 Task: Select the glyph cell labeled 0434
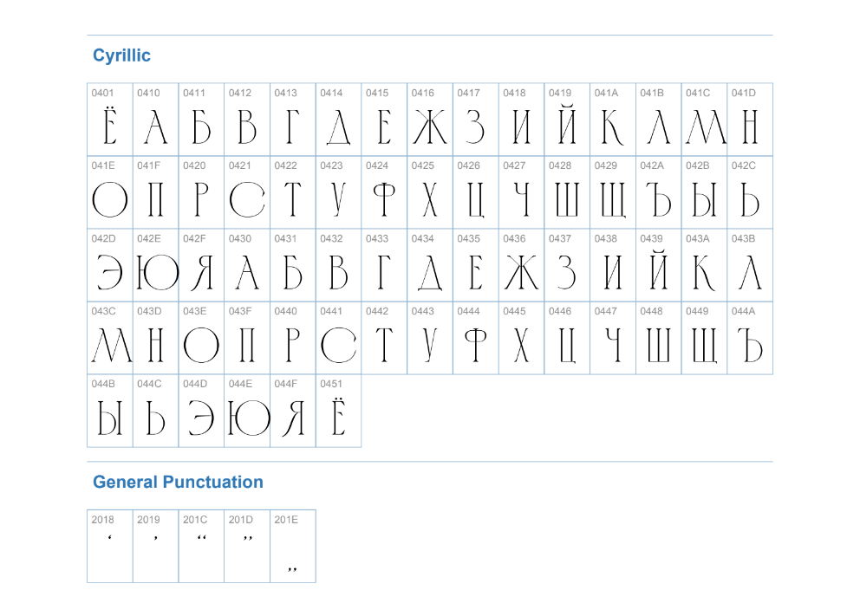tap(430, 266)
